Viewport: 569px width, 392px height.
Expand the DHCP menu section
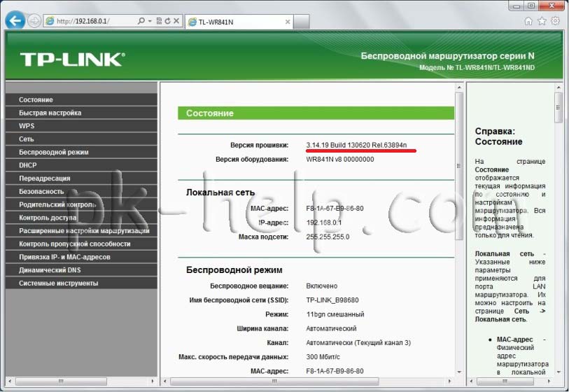coord(82,164)
